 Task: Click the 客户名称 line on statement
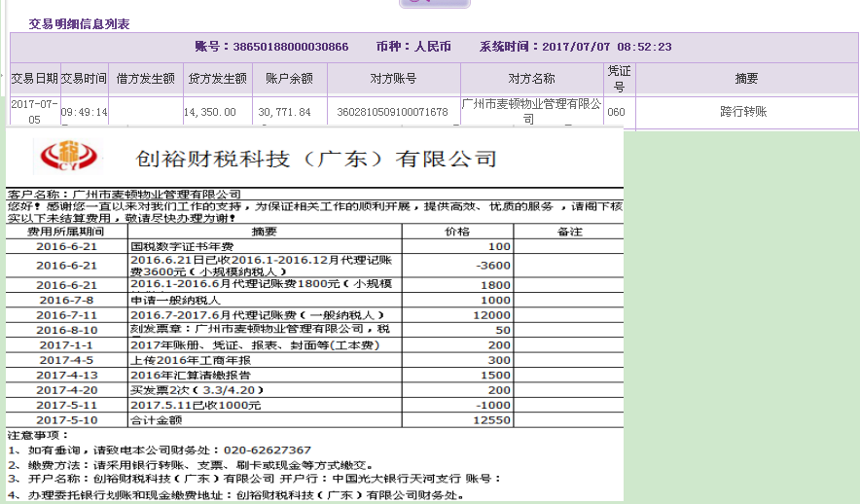tap(124, 194)
